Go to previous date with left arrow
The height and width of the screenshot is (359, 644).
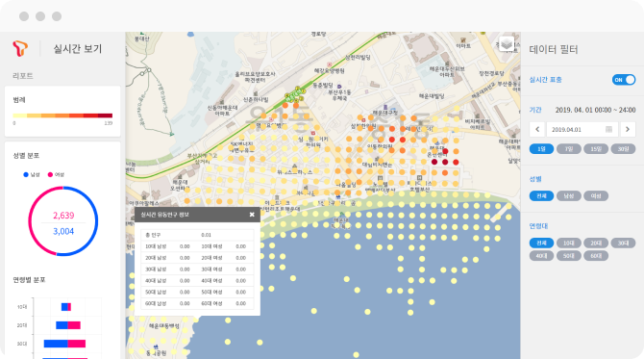coord(537,129)
